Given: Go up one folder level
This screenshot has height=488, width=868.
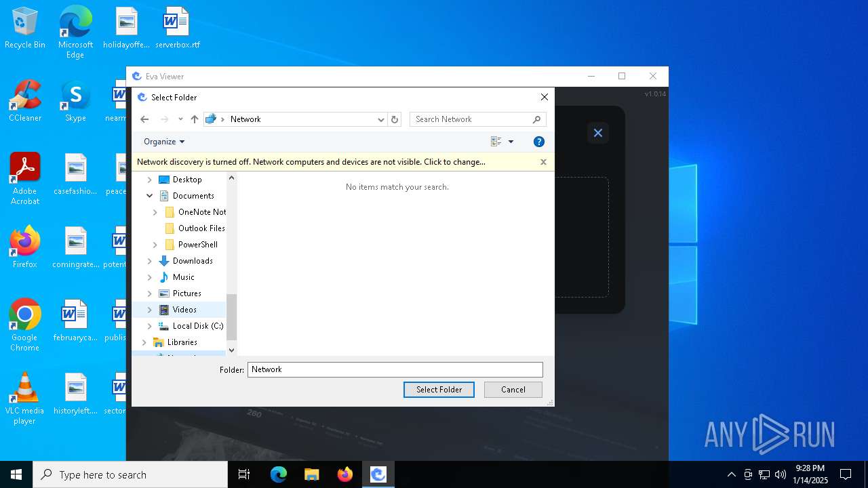Looking at the screenshot, I should point(195,119).
